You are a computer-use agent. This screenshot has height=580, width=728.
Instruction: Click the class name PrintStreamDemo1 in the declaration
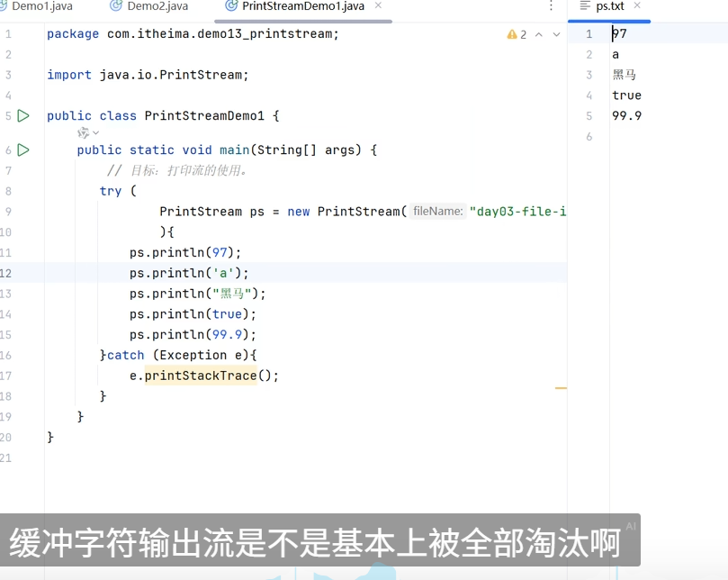204,115
